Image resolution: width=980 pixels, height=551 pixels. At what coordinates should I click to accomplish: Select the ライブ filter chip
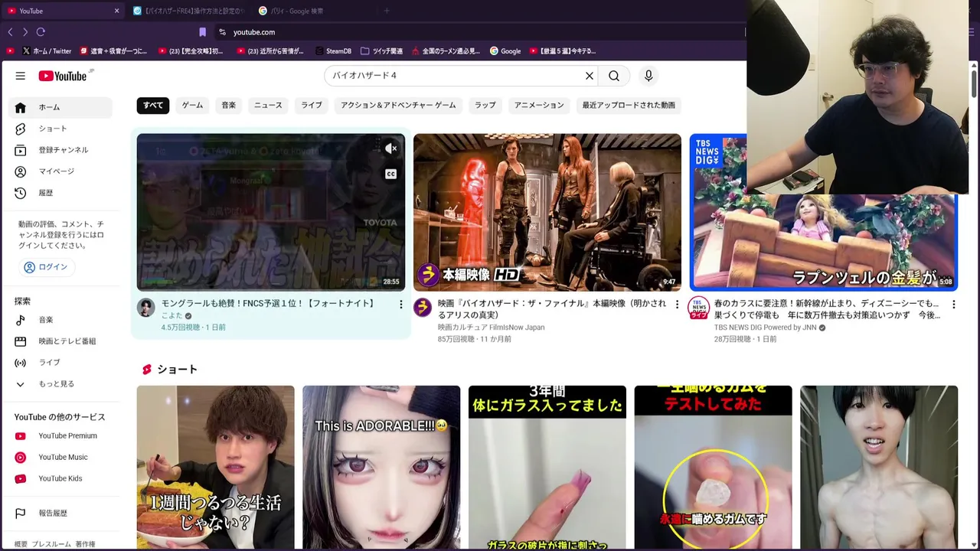coord(312,105)
